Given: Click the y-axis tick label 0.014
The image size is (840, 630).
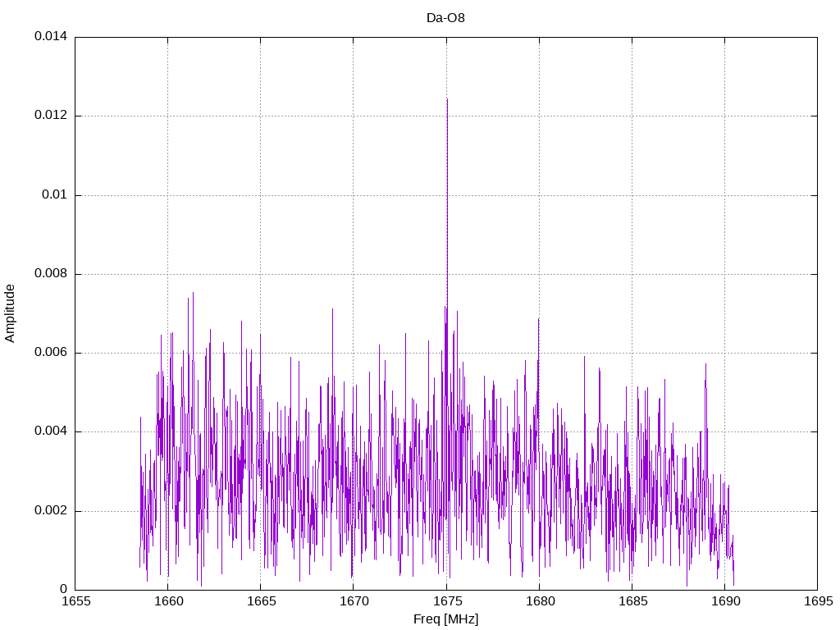Looking at the screenshot, I should (x=51, y=36).
